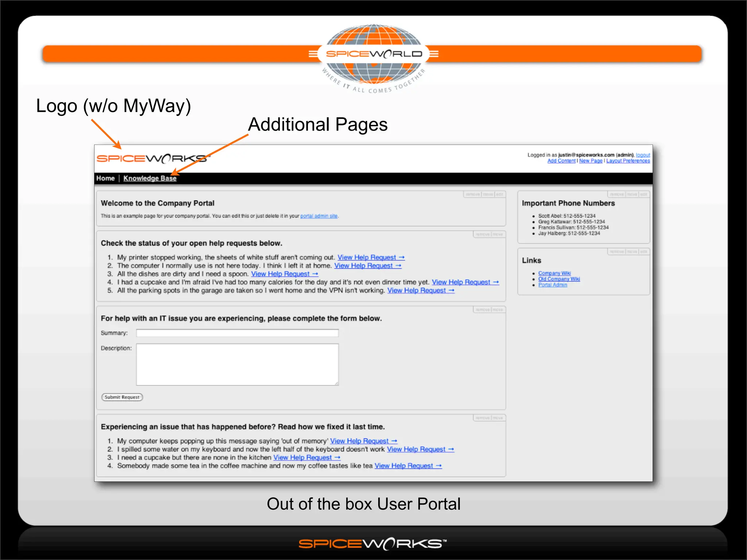Open the Company Wiki link

554,273
